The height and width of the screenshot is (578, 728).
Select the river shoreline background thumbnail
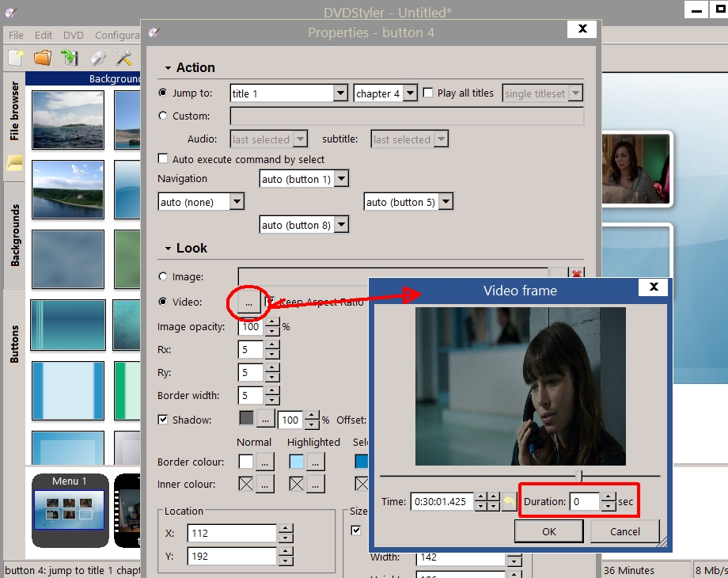click(68, 189)
